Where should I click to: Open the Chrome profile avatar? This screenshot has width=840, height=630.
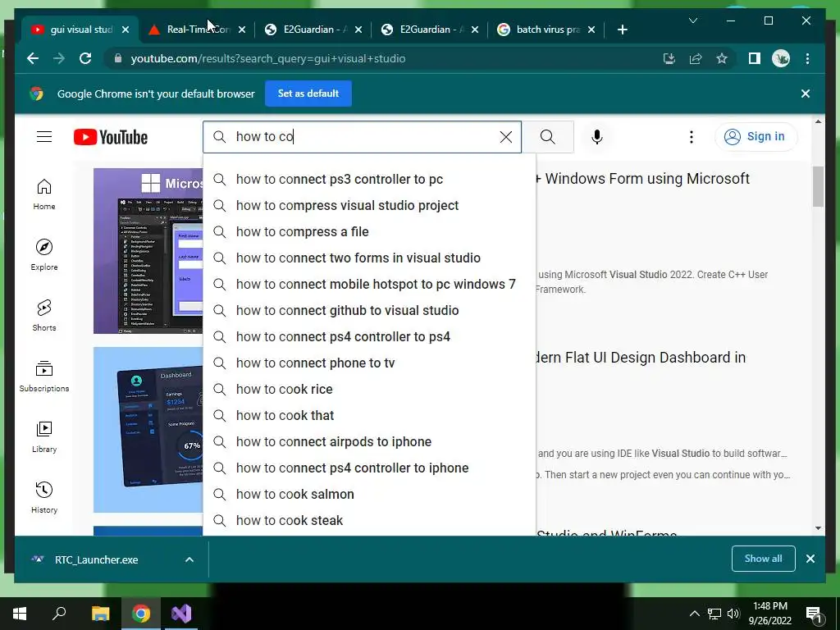tap(781, 58)
